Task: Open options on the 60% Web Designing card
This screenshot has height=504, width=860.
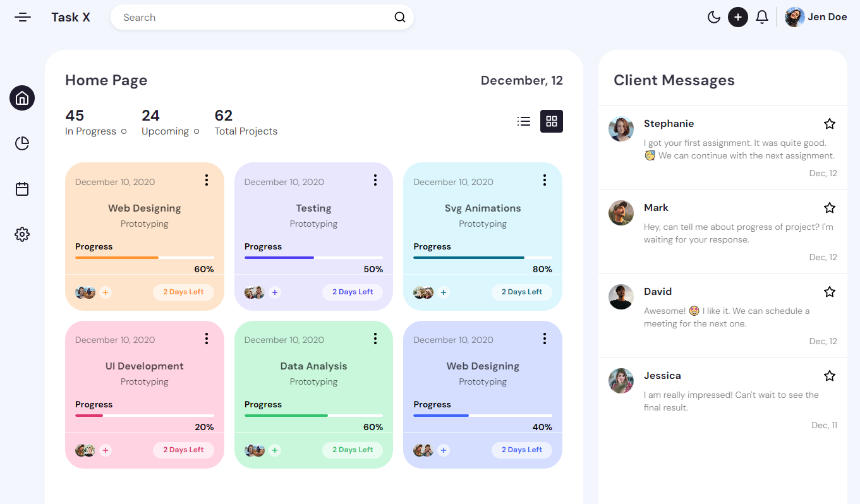Action: [x=207, y=181]
